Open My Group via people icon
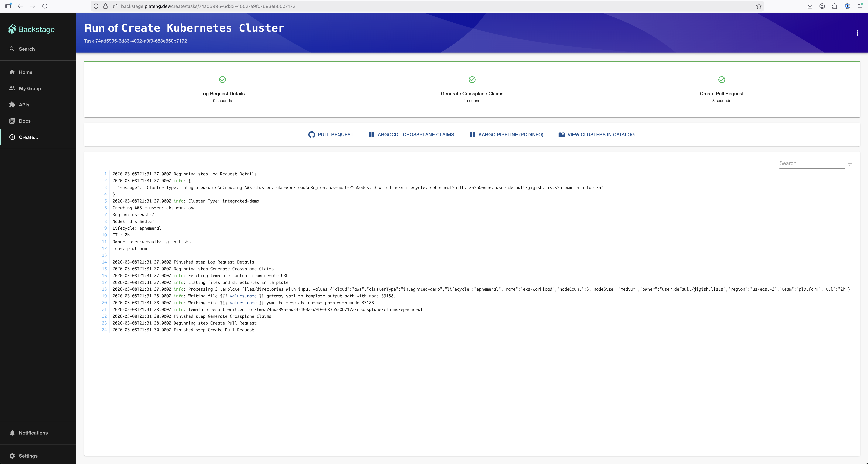The image size is (868, 464). tap(12, 88)
